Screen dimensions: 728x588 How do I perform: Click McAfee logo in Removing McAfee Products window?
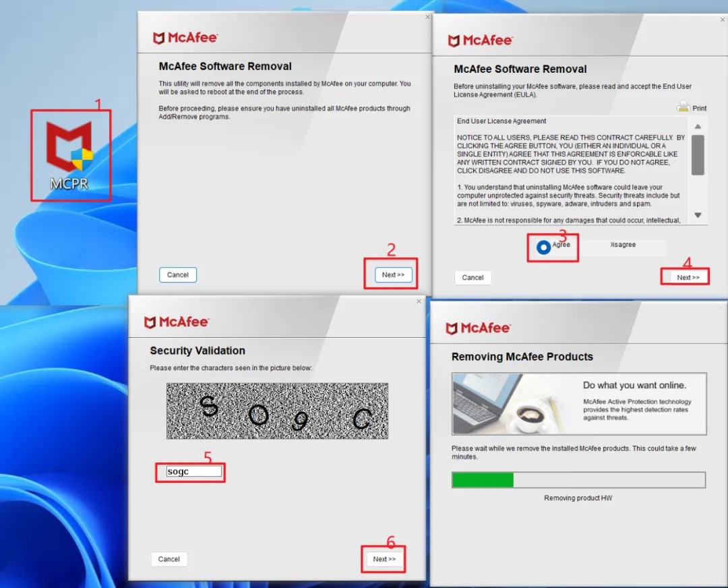click(x=478, y=328)
